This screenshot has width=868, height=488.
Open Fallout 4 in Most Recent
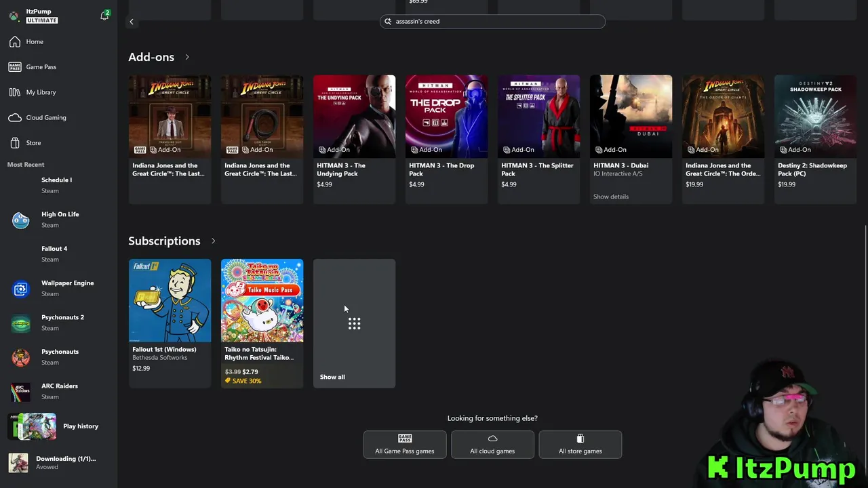pyautogui.click(x=54, y=253)
